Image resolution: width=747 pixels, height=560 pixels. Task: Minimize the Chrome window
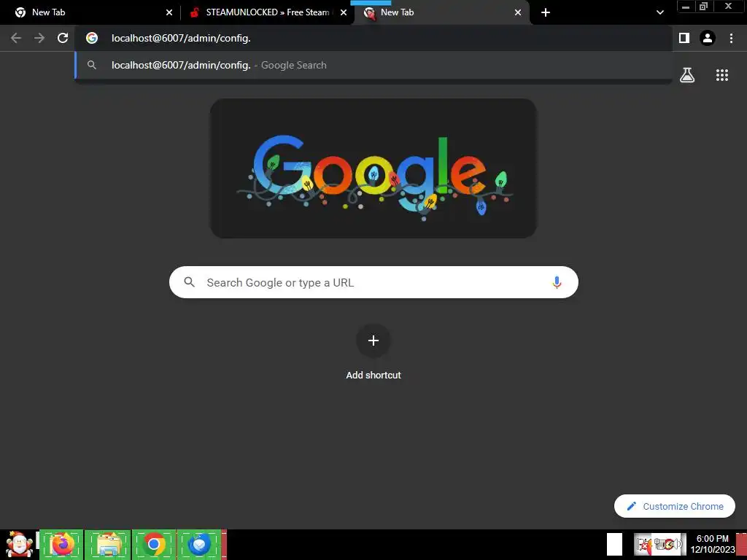pyautogui.click(x=686, y=7)
